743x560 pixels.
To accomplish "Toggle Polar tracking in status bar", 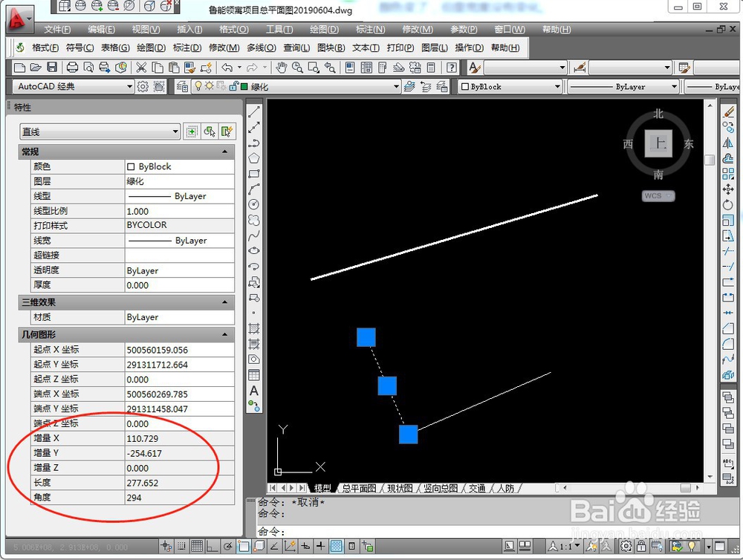I will [227, 547].
